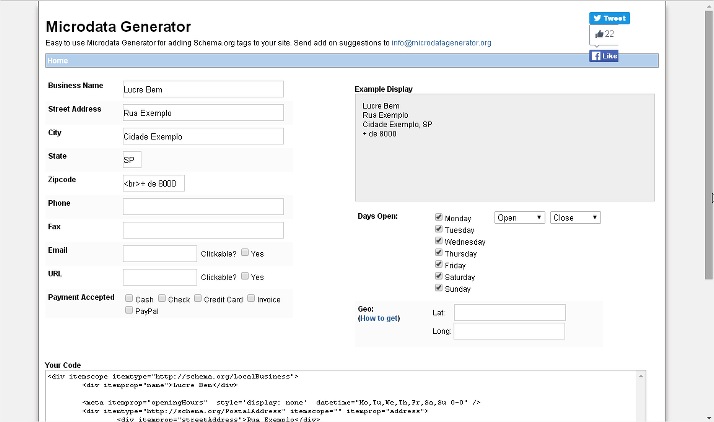Click into the Phone field

pyautogui.click(x=203, y=207)
